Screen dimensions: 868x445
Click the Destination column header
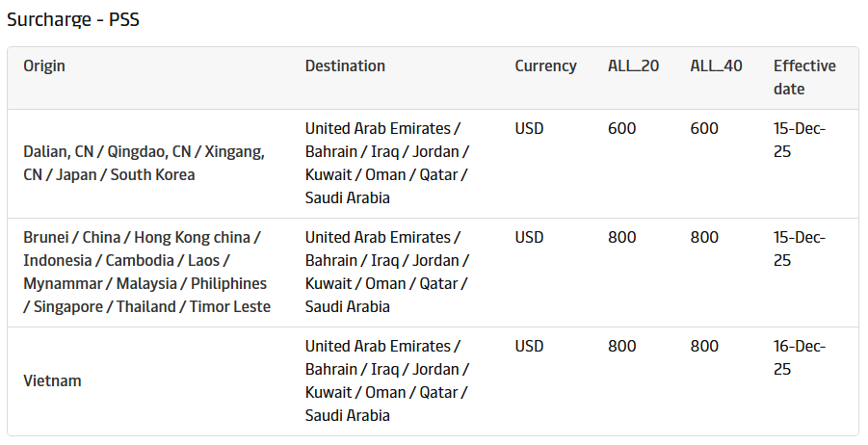[x=345, y=66]
